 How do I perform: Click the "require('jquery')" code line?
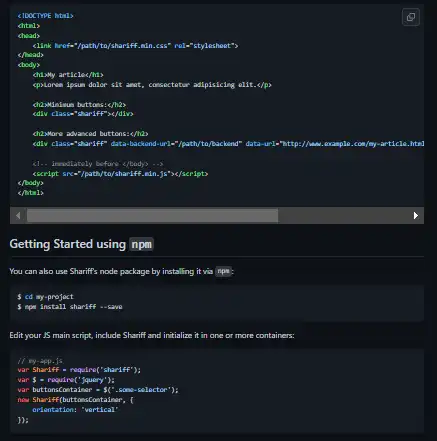coord(66,380)
